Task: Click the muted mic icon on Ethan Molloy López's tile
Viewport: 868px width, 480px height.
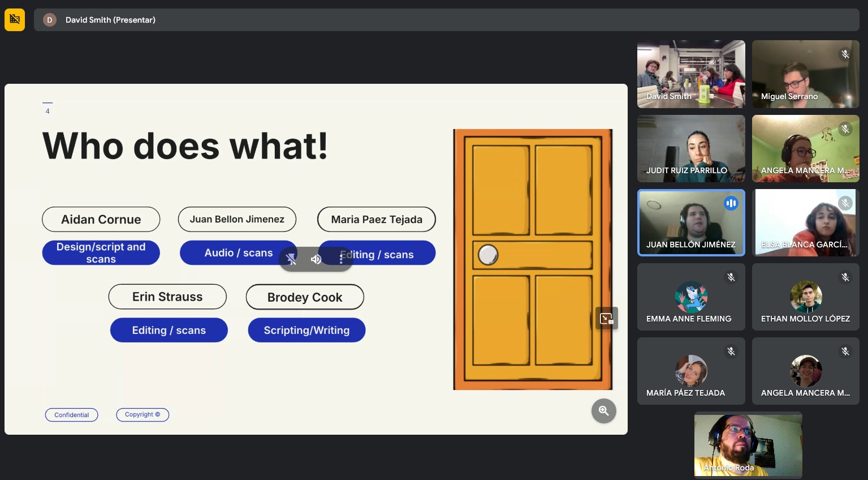Action: pyautogui.click(x=845, y=277)
